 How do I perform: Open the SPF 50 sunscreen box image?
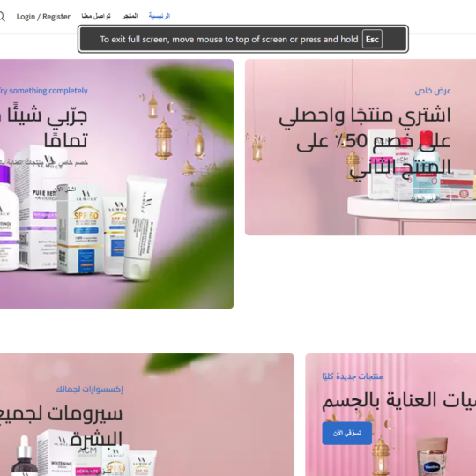79,230
